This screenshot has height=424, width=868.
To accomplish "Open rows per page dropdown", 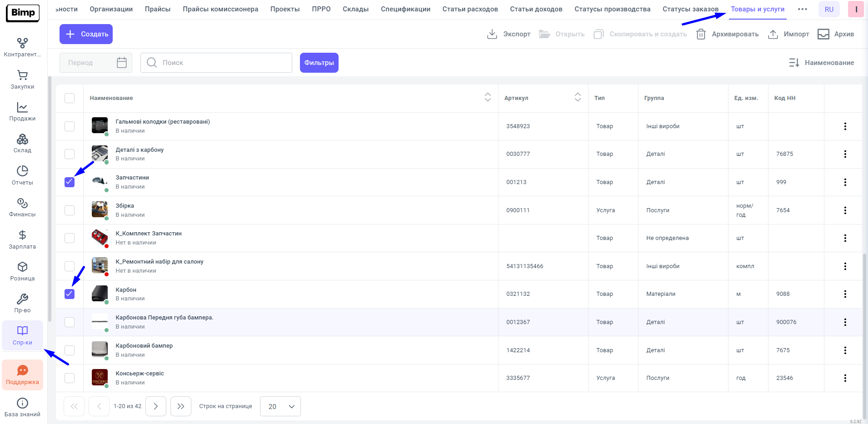I will coord(280,406).
